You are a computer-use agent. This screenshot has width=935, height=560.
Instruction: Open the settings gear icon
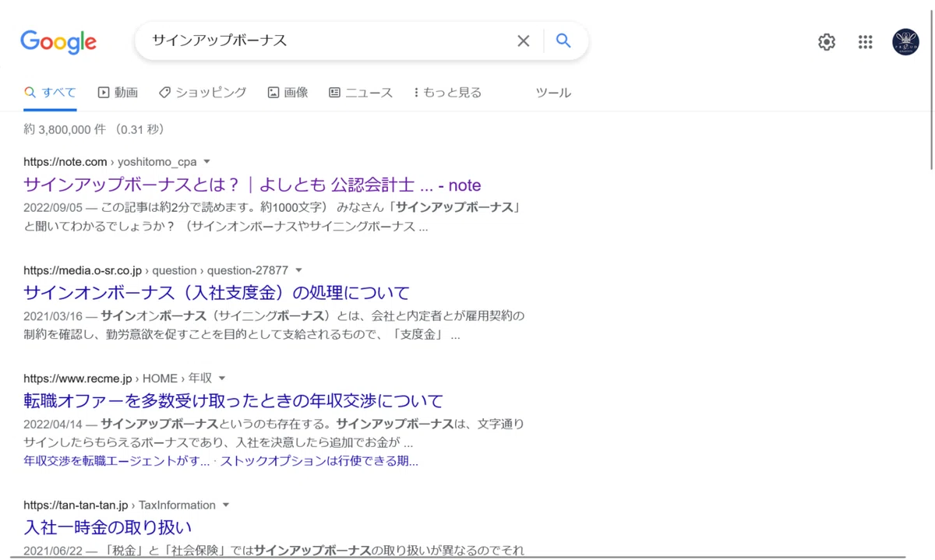pyautogui.click(x=827, y=42)
